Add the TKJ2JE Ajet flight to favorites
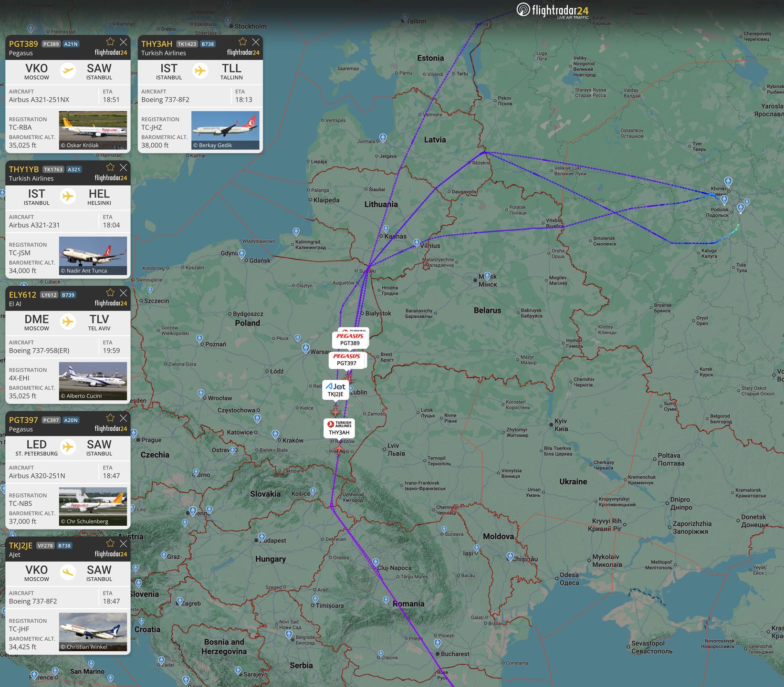Image resolution: width=784 pixels, height=687 pixels. click(x=110, y=544)
